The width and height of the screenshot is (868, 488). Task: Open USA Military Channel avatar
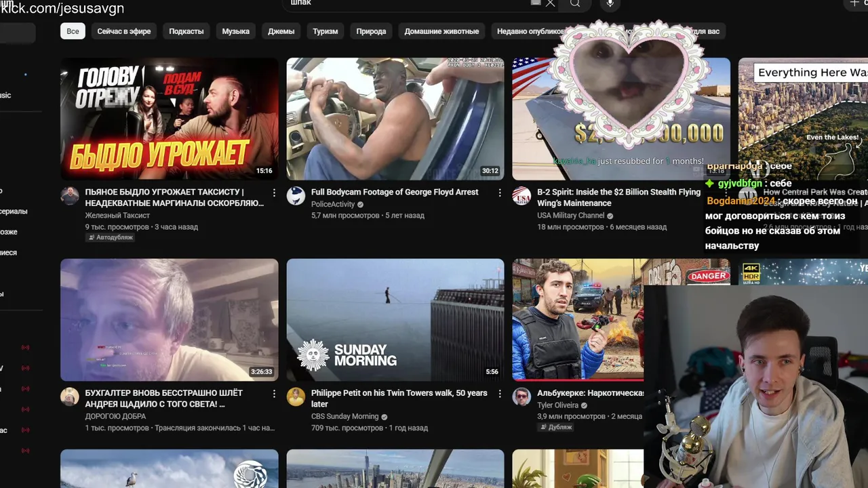pos(521,196)
